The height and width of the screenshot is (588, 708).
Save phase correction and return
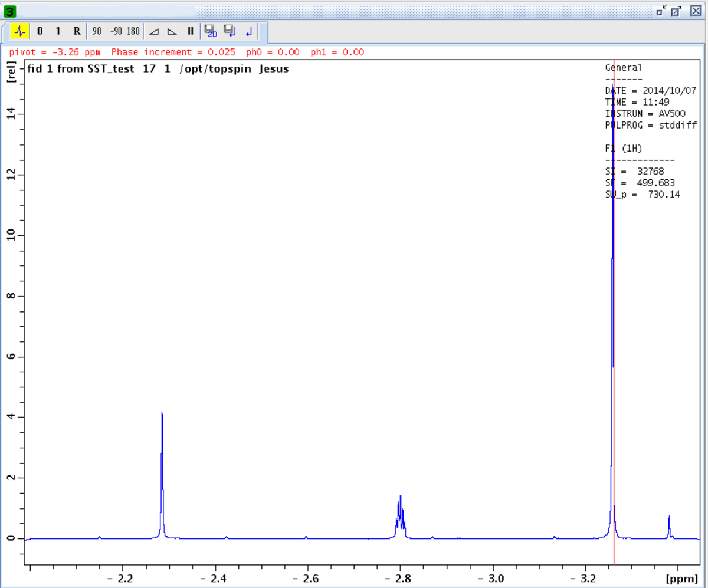coord(230,31)
